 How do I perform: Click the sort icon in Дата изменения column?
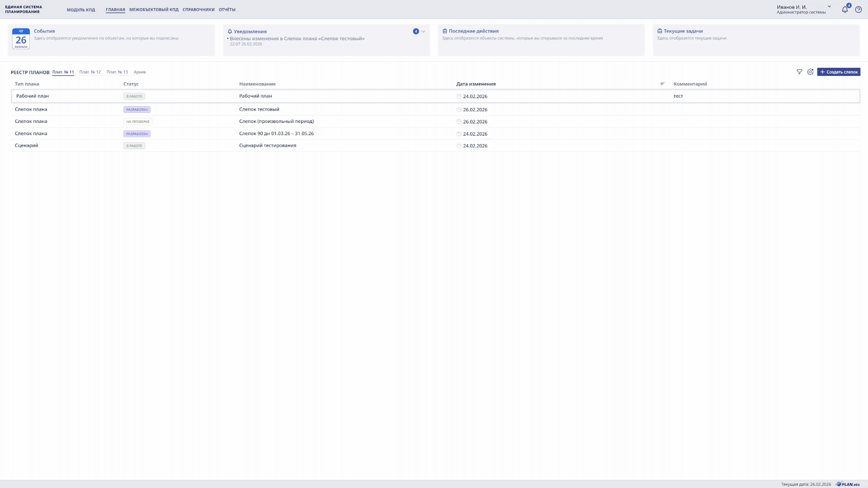pos(662,84)
